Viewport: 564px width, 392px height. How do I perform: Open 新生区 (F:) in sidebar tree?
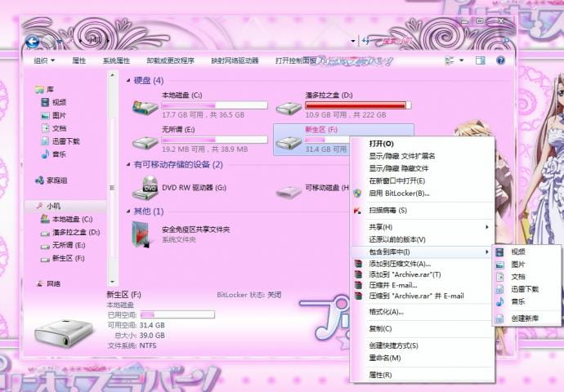coord(63,258)
